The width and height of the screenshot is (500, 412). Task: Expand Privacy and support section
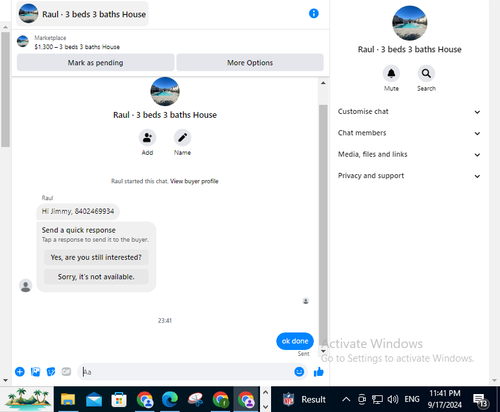409,176
